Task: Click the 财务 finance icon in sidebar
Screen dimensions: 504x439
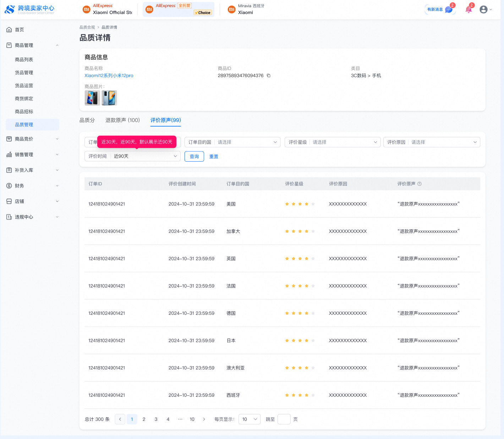Action: pos(9,186)
